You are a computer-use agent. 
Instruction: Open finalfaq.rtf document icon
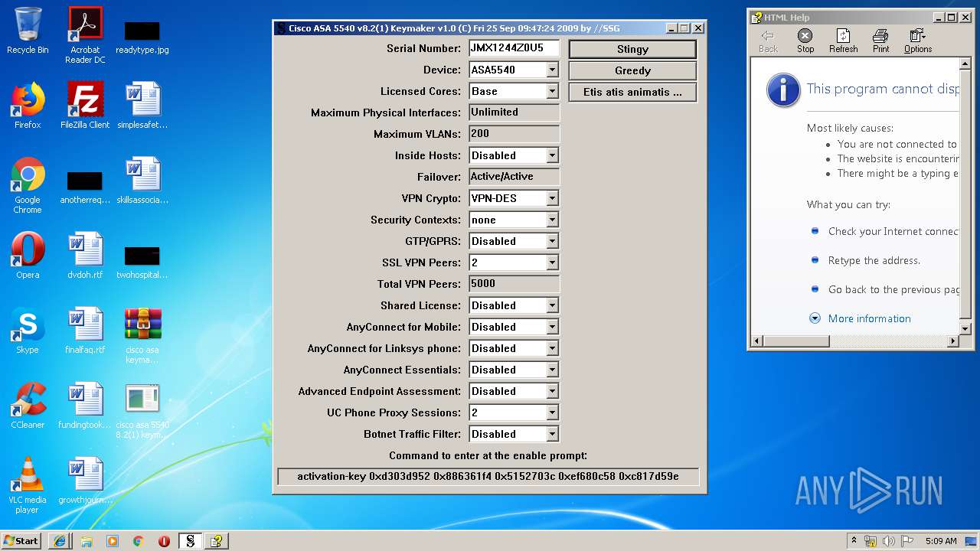(85, 331)
